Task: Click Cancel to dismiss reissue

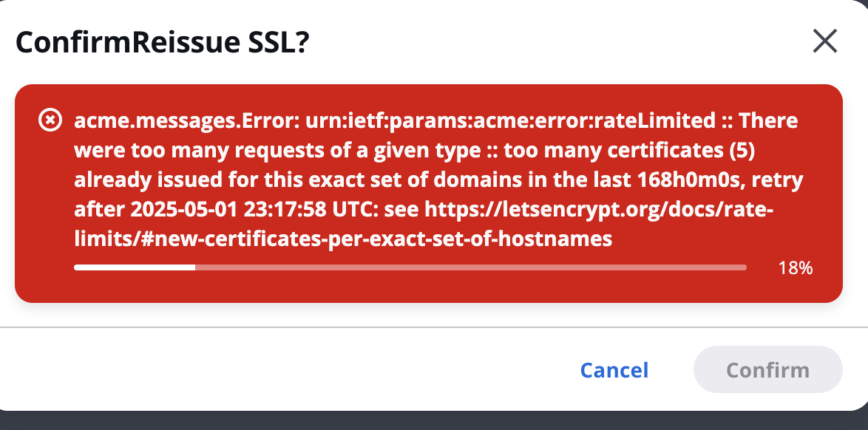Action: 614,369
